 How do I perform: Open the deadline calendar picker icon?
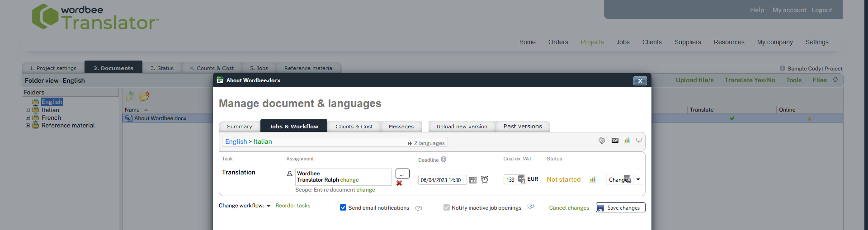coord(473,180)
